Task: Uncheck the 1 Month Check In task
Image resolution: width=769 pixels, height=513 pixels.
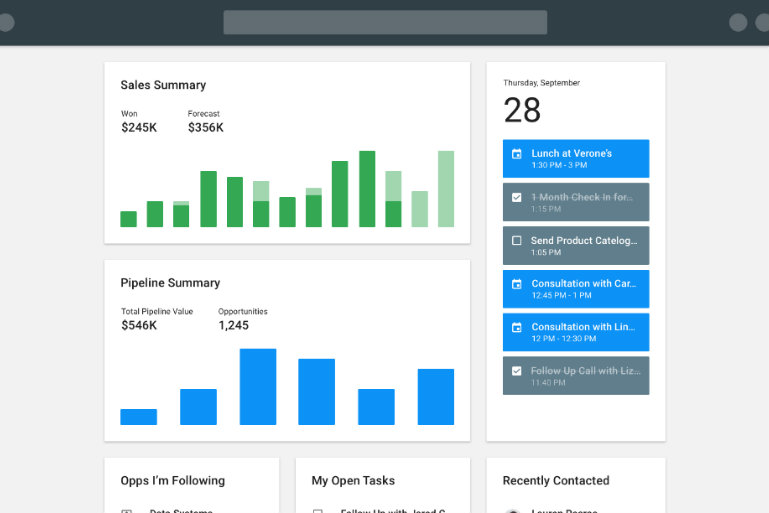Action: (517, 197)
